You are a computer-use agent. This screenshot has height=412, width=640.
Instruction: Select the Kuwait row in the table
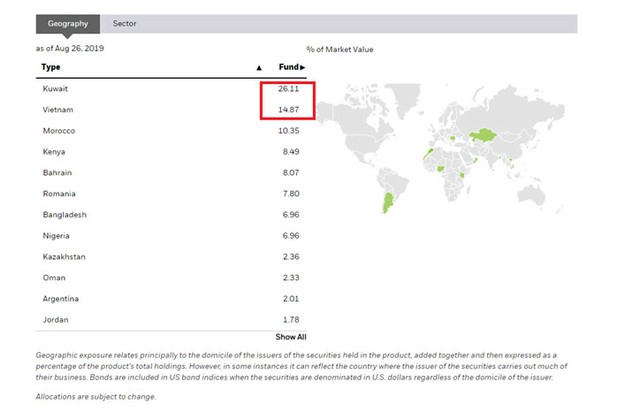coord(55,89)
